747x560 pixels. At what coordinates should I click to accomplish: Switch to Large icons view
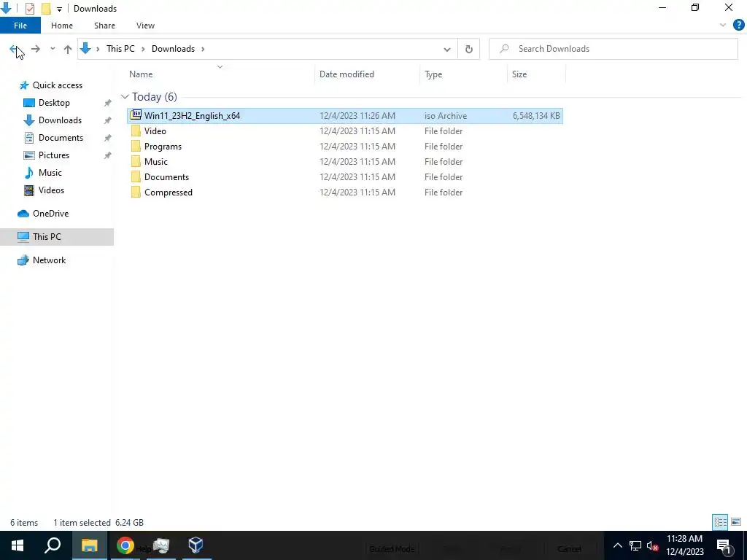[736, 522]
